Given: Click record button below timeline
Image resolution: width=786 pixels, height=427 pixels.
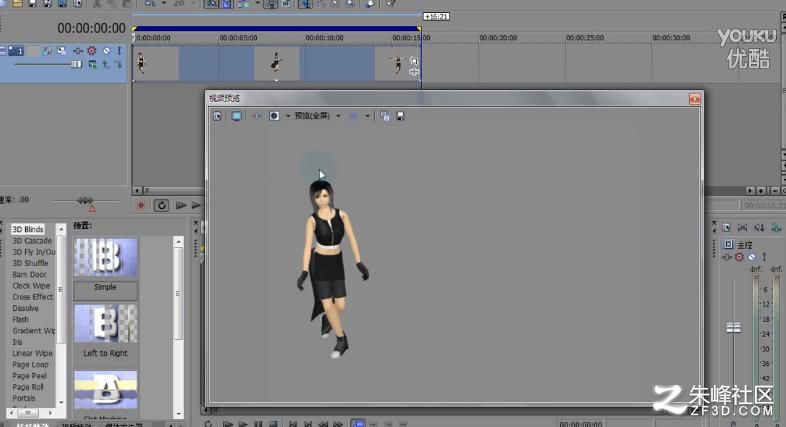Looking at the screenshot, I should pyautogui.click(x=141, y=205).
